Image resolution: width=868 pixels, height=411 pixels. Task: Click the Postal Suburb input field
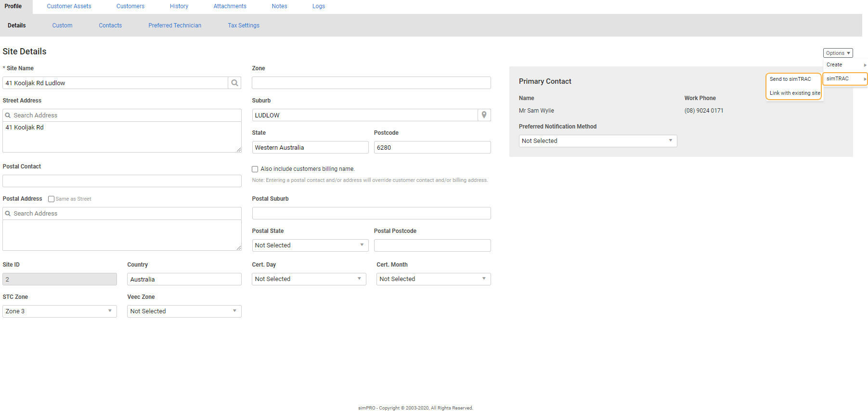pyautogui.click(x=371, y=213)
